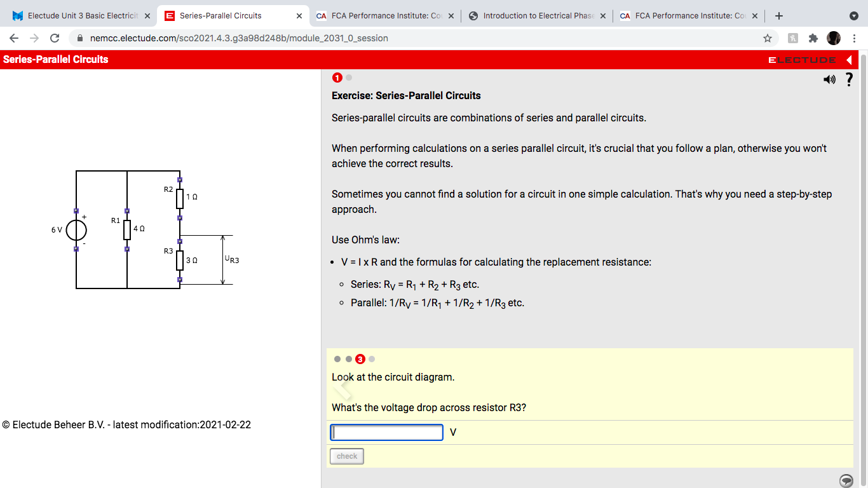868x488 pixels.
Task: Click the 3 Ω value in the diagram
Action: tap(192, 261)
